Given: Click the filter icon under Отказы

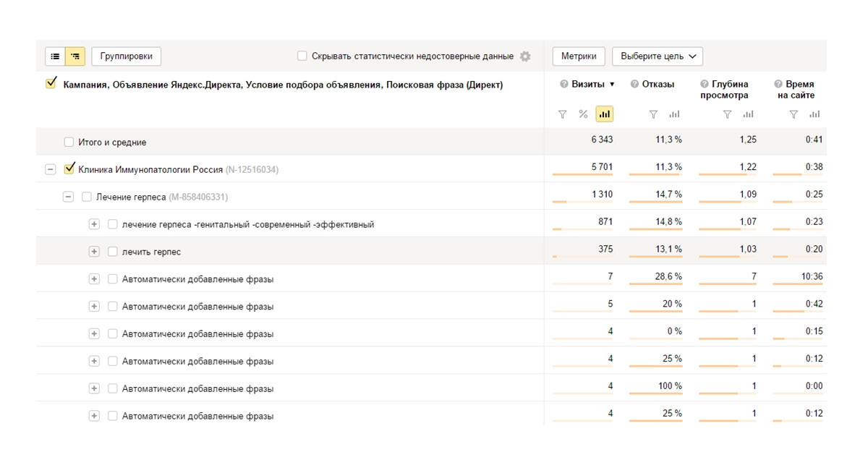Looking at the screenshot, I should point(653,114).
